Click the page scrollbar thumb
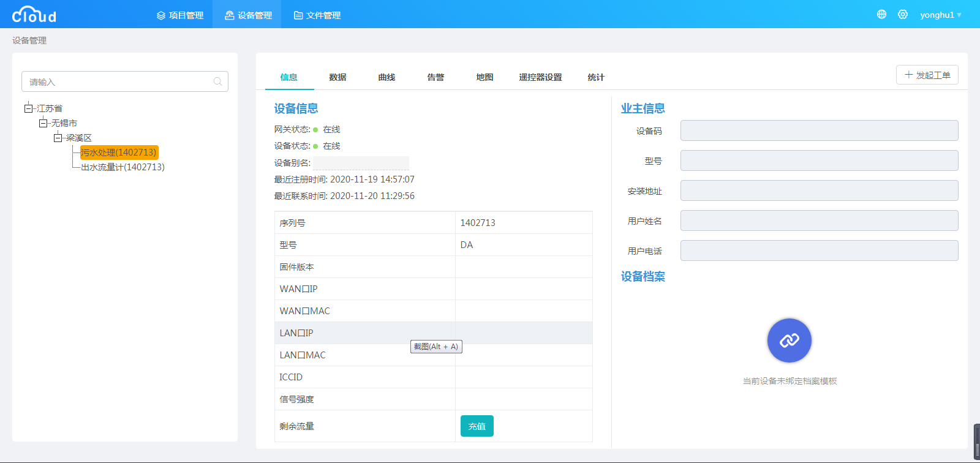The image size is (980, 463). (977, 442)
